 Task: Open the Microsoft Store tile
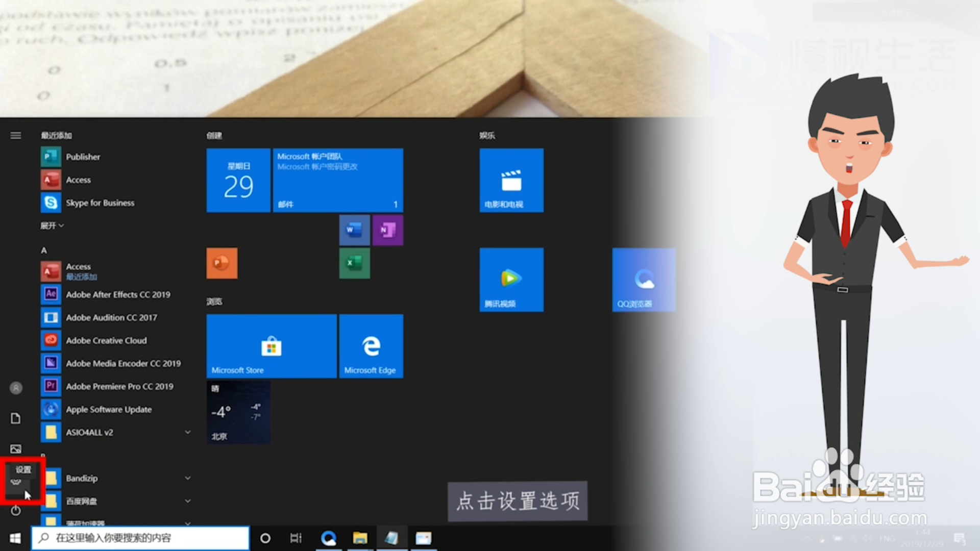coord(271,346)
